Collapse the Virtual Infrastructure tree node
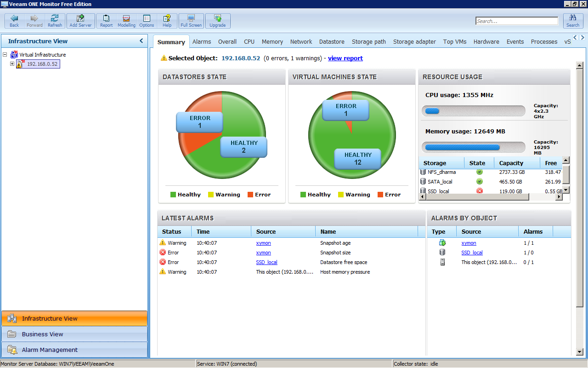This screenshot has height=368, width=588. click(x=5, y=55)
